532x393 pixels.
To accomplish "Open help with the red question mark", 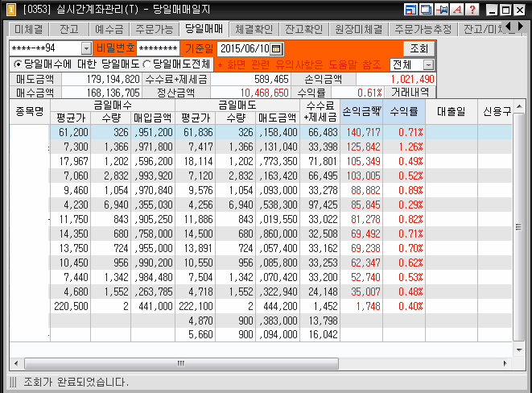I will point(472,10).
